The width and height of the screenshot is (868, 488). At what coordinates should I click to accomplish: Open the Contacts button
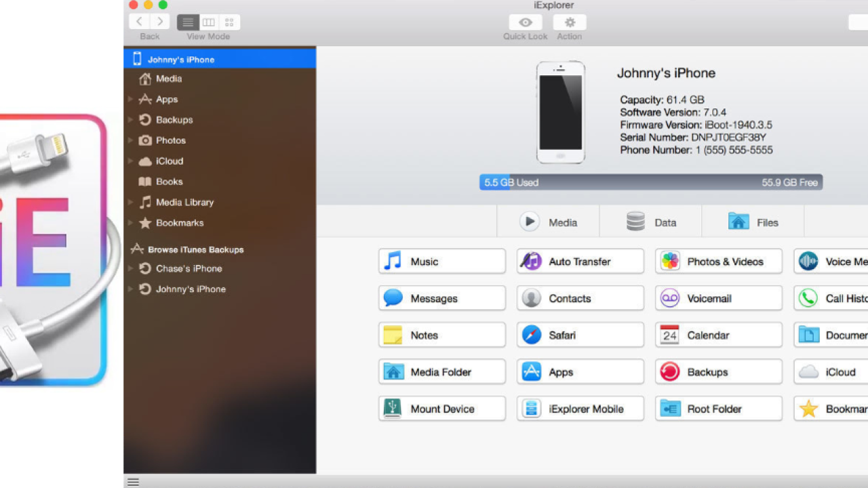(x=580, y=298)
